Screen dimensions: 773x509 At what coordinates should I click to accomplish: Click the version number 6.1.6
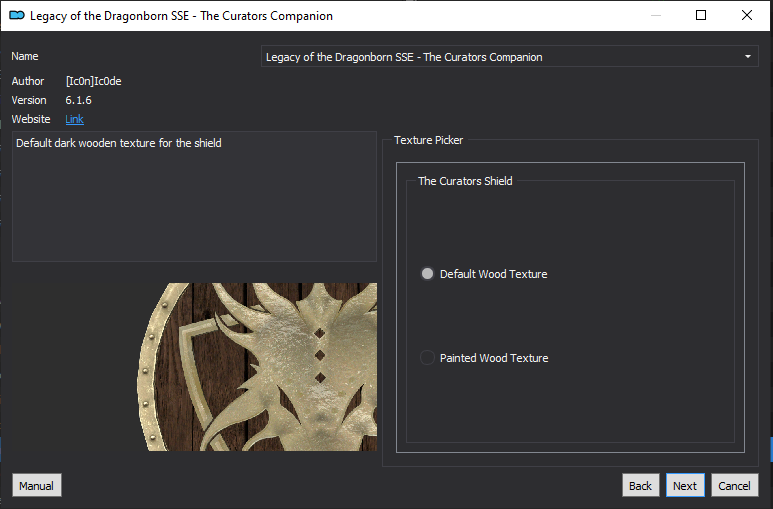[x=78, y=100]
